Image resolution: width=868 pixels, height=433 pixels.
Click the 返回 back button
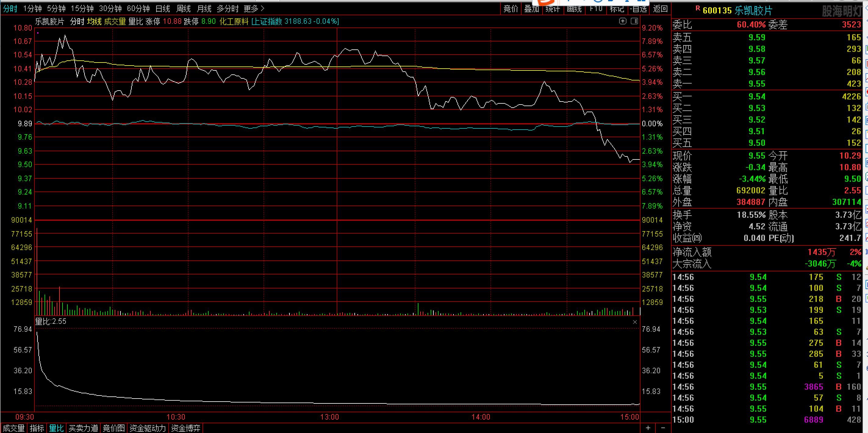660,9
